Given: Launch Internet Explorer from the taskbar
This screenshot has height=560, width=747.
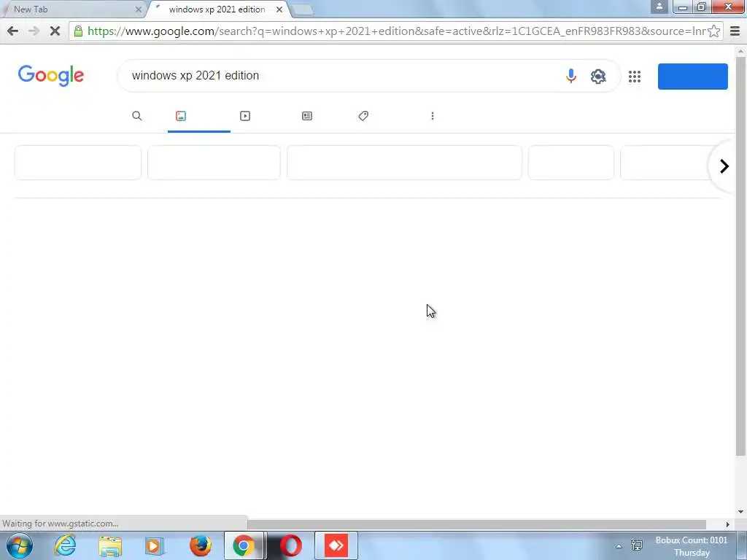Looking at the screenshot, I should coord(65,545).
